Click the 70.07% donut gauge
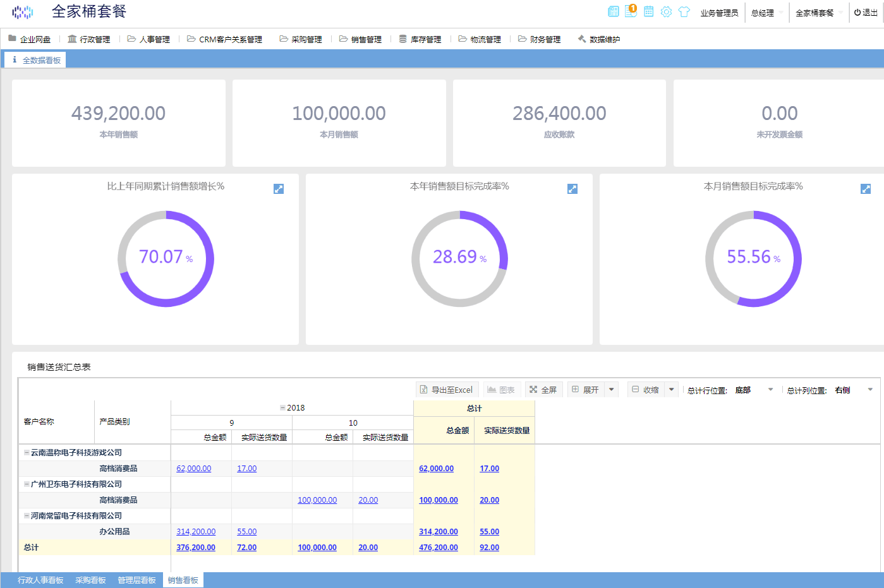The height and width of the screenshot is (588, 884). tap(166, 258)
